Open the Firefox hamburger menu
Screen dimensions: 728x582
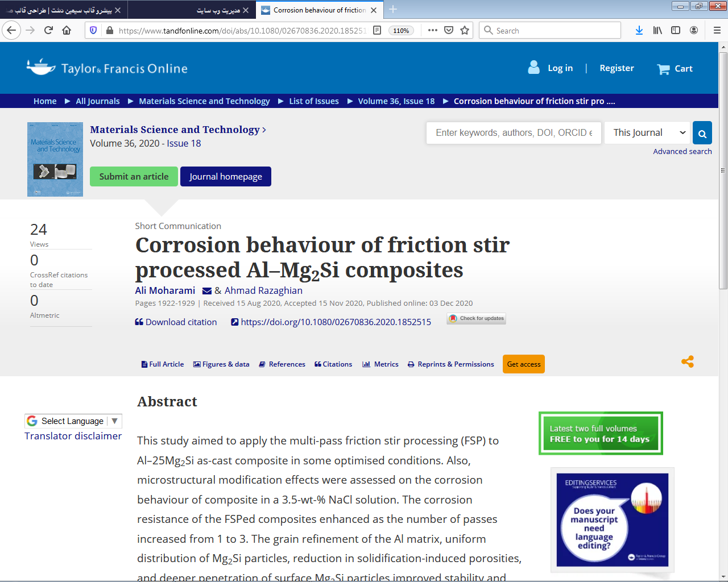tap(717, 30)
